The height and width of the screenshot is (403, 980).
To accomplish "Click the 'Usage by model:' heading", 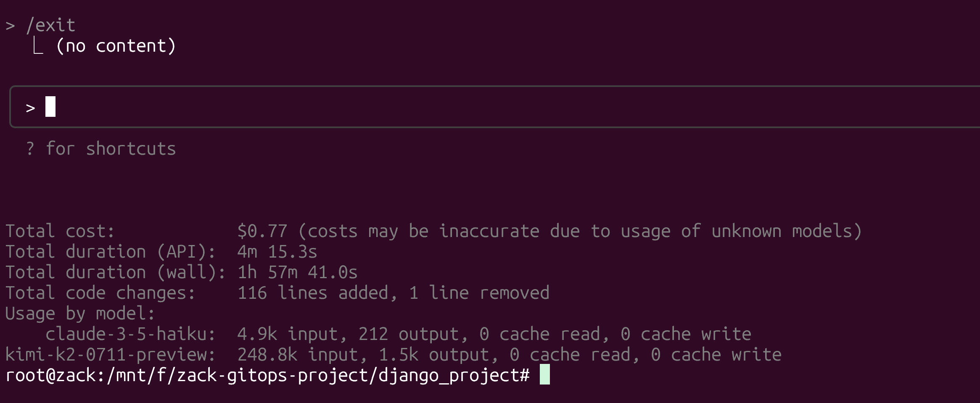I will (x=80, y=313).
